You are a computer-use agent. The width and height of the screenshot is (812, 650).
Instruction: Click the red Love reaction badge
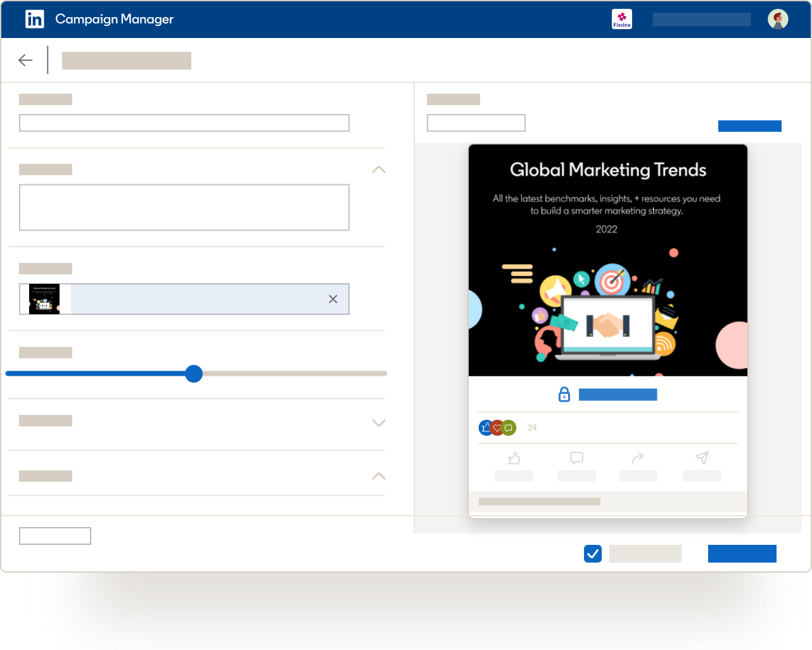coord(497,427)
